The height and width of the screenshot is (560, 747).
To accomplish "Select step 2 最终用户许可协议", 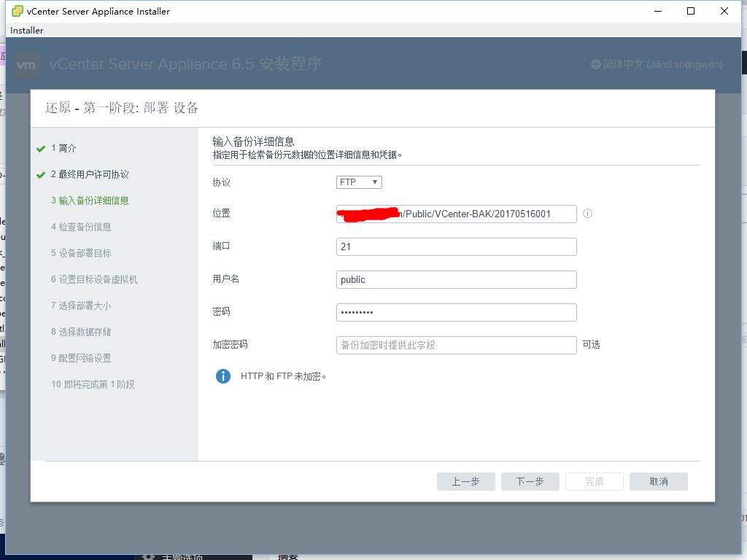I will coord(90,174).
